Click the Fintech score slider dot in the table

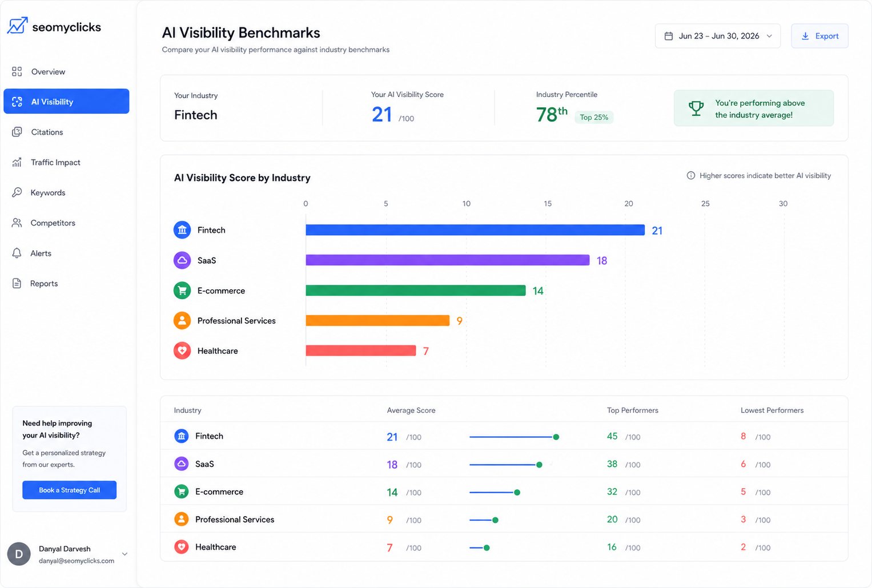point(556,437)
